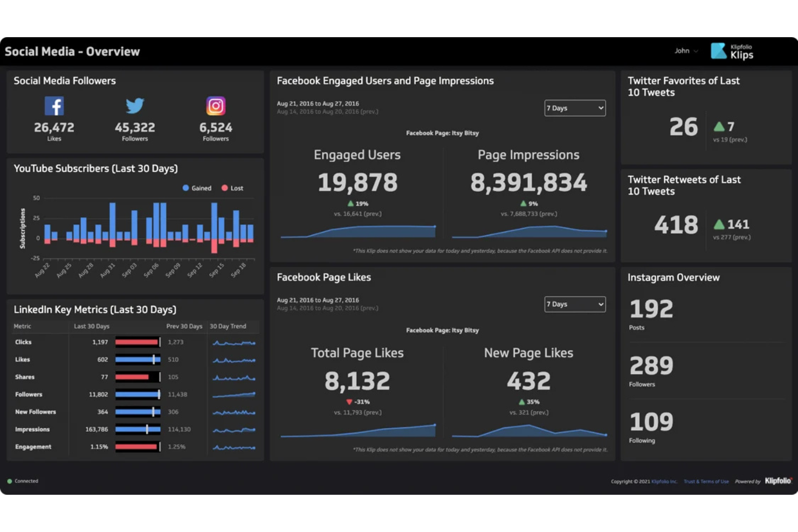This screenshot has width=798, height=532.
Task: Click the 432 New Page Likes value
Action: (528, 381)
